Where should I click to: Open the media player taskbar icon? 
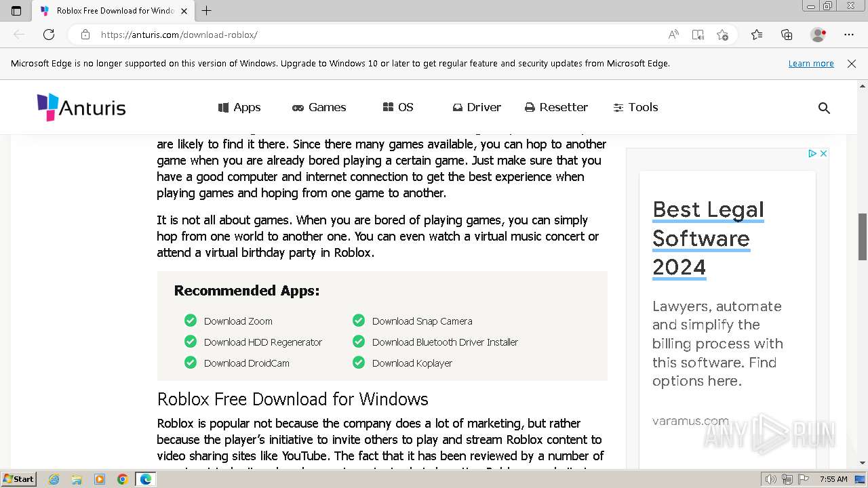pyautogui.click(x=100, y=479)
